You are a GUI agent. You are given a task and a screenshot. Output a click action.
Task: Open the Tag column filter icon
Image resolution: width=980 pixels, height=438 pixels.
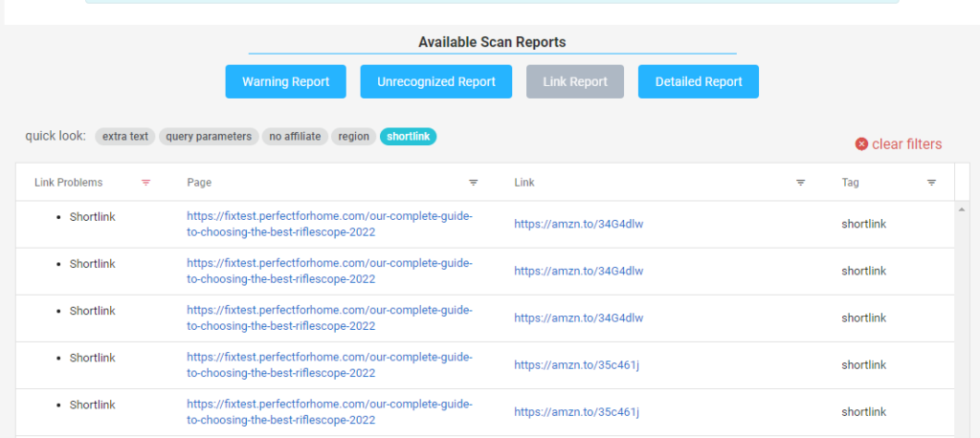point(931,183)
